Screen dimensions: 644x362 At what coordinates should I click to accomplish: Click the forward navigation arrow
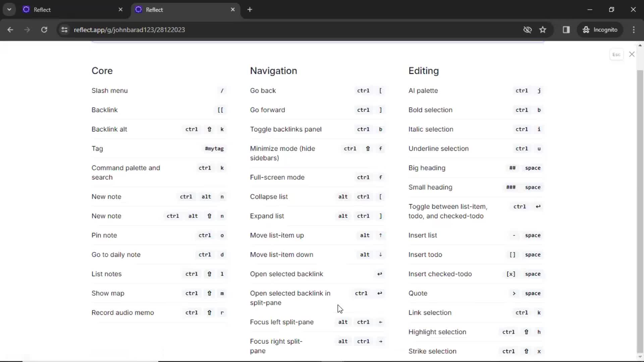click(x=26, y=29)
